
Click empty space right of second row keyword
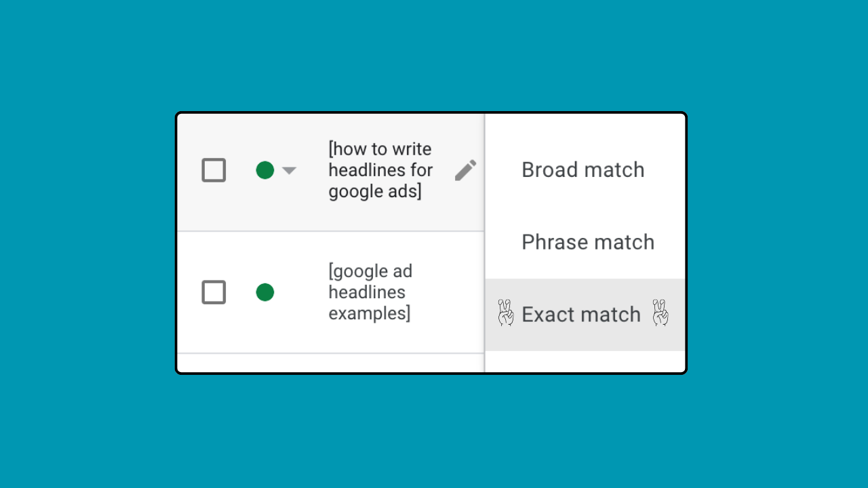point(451,292)
